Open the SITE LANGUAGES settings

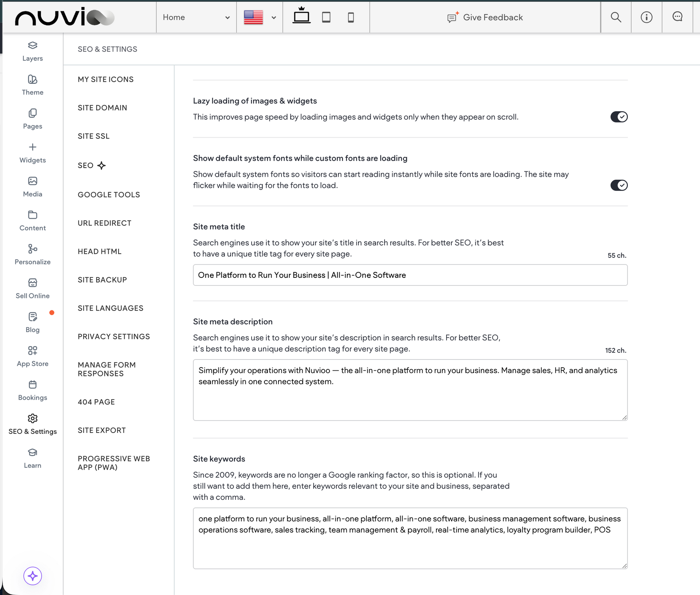click(110, 308)
